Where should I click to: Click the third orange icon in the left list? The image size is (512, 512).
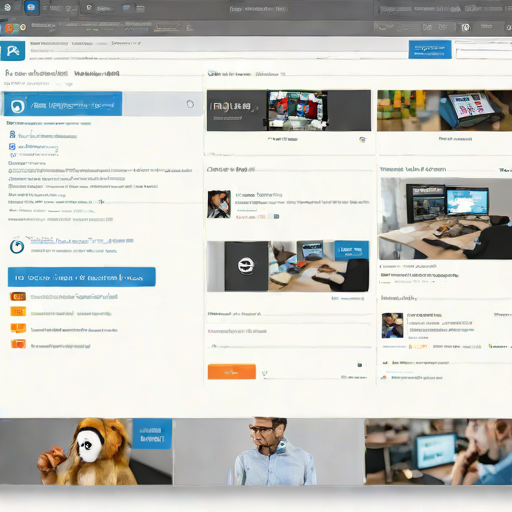(x=18, y=328)
